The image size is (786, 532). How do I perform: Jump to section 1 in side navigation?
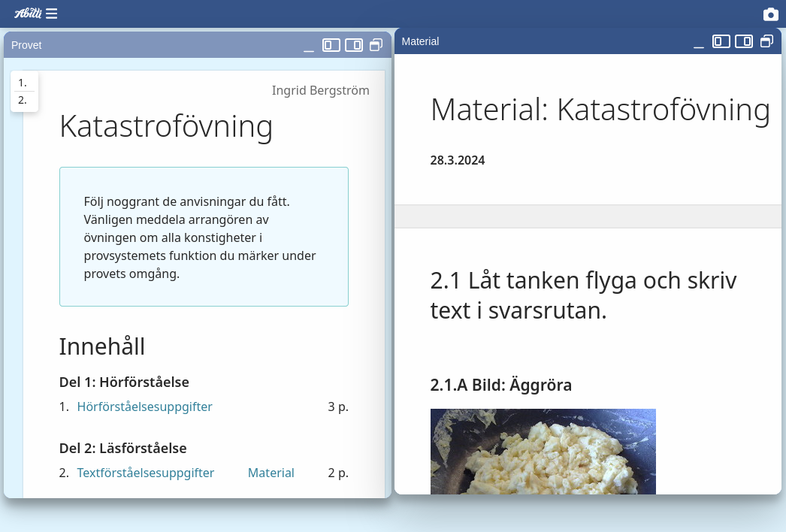point(23,83)
